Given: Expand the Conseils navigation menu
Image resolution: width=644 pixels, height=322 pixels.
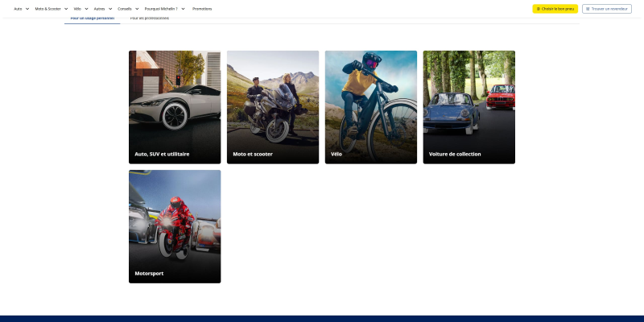Looking at the screenshot, I should [x=128, y=9].
